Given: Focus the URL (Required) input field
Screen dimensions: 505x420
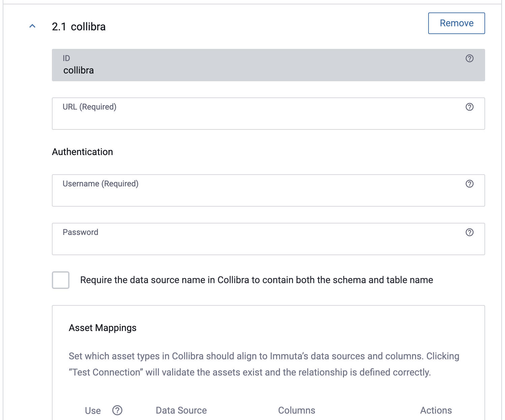Looking at the screenshot, I should click(269, 114).
